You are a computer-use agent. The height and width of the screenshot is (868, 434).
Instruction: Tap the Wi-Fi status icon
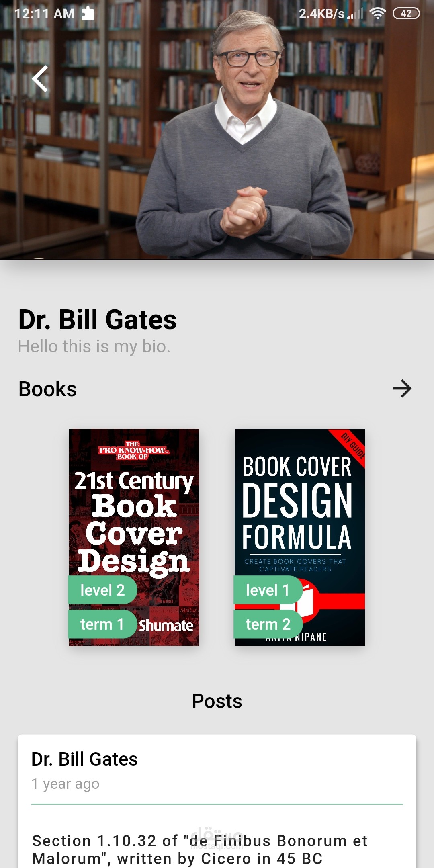coord(377,14)
